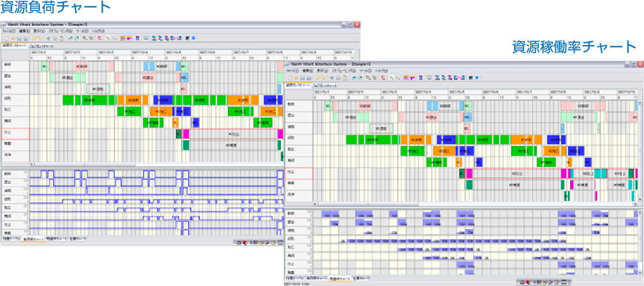The height and width of the screenshot is (286, 644).
Task: Select 負荷率チャート bottom tab in front window
Action: tap(316, 278)
